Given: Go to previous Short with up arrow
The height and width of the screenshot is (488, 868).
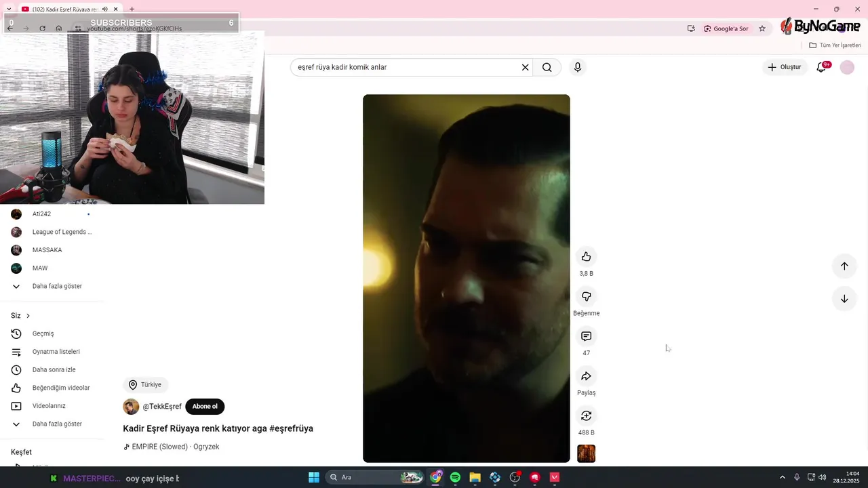Looking at the screenshot, I should [x=844, y=266].
